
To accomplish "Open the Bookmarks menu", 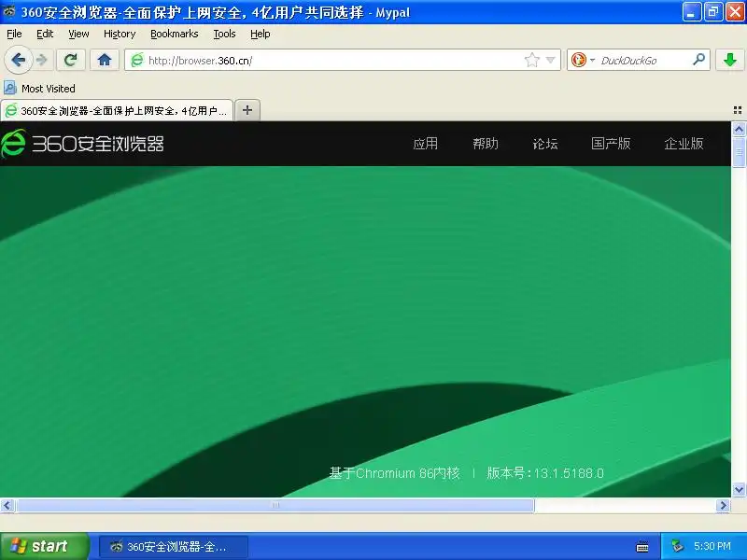I will point(175,34).
